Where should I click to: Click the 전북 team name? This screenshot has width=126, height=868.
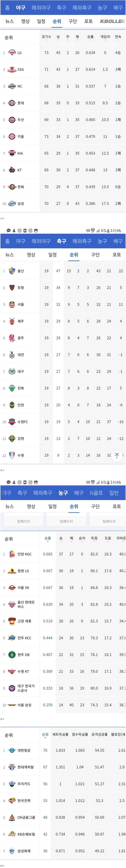[21, 388]
